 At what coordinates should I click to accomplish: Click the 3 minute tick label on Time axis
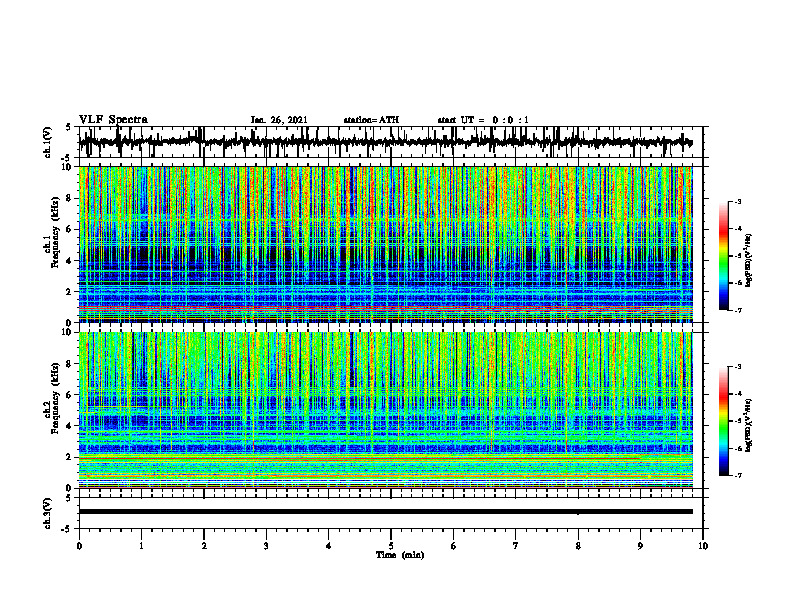pyautogui.click(x=266, y=546)
